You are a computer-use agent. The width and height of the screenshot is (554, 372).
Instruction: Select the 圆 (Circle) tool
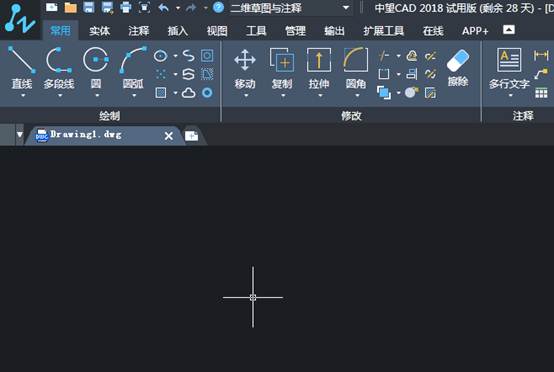[x=96, y=67]
